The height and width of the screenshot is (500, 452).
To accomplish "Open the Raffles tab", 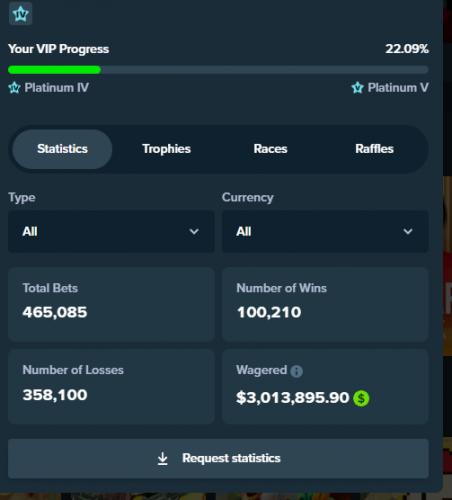I will [374, 149].
